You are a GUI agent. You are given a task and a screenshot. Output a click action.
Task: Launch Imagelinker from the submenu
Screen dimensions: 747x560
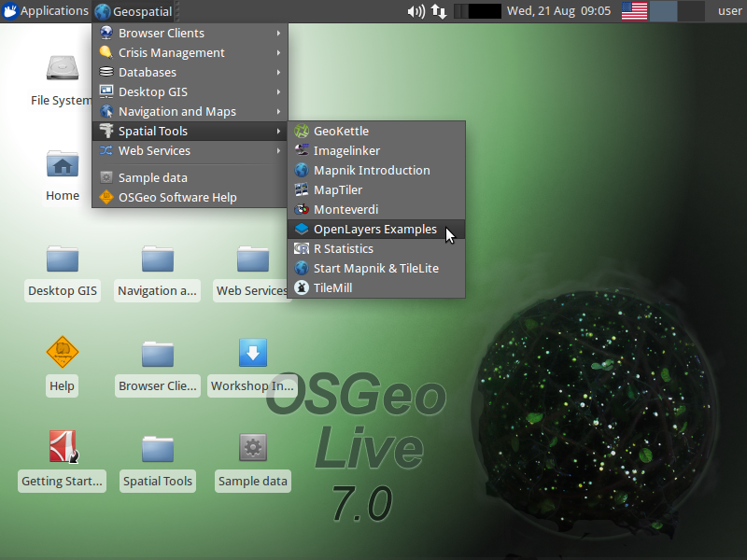point(376,150)
